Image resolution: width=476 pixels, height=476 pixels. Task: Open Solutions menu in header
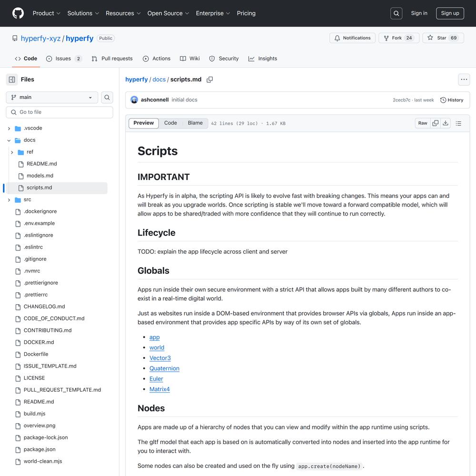[83, 13]
